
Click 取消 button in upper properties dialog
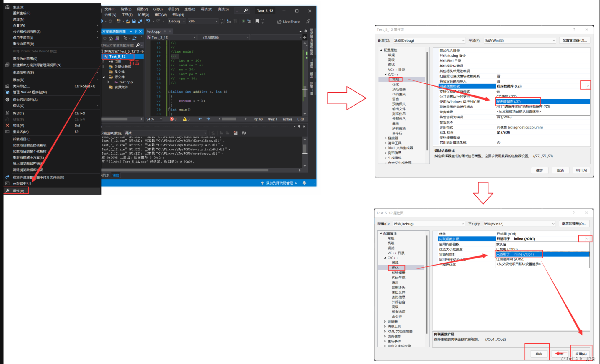click(560, 170)
